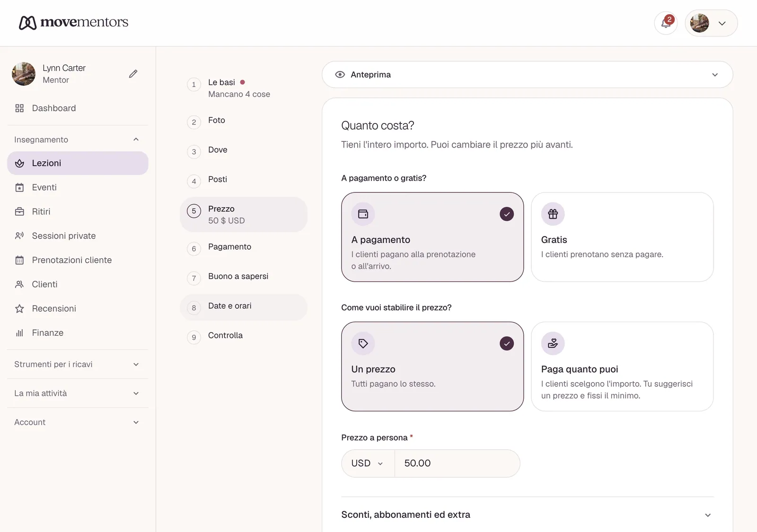Click the Prenotazioni cliente calendar icon
757x532 pixels.
point(19,260)
